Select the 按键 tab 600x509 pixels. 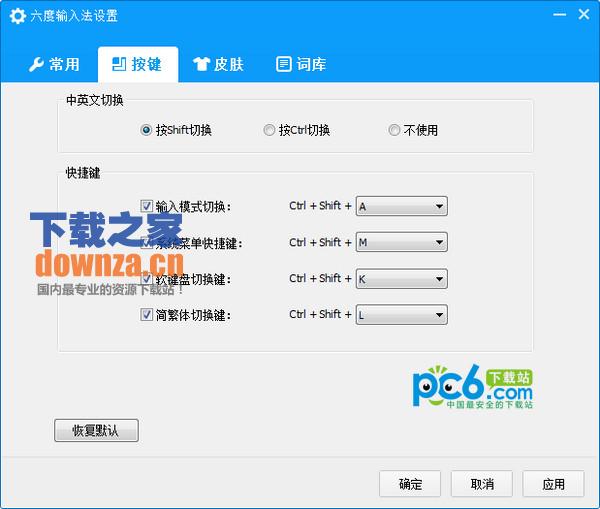138,64
